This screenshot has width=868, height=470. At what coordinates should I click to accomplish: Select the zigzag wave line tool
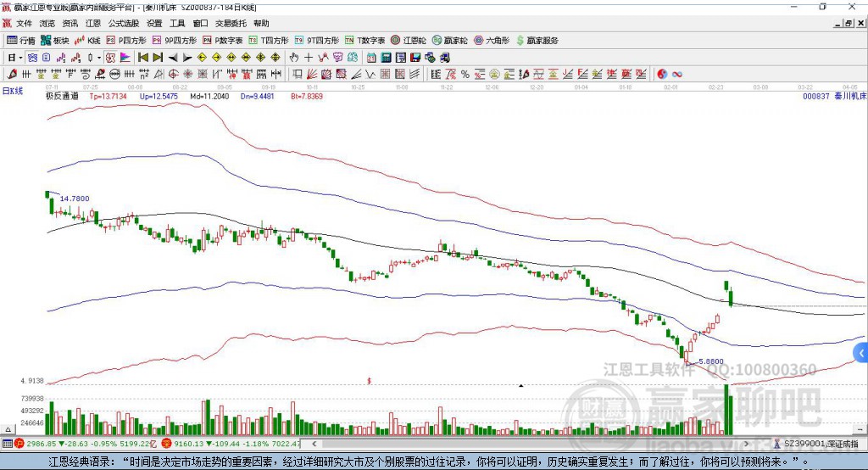370,75
